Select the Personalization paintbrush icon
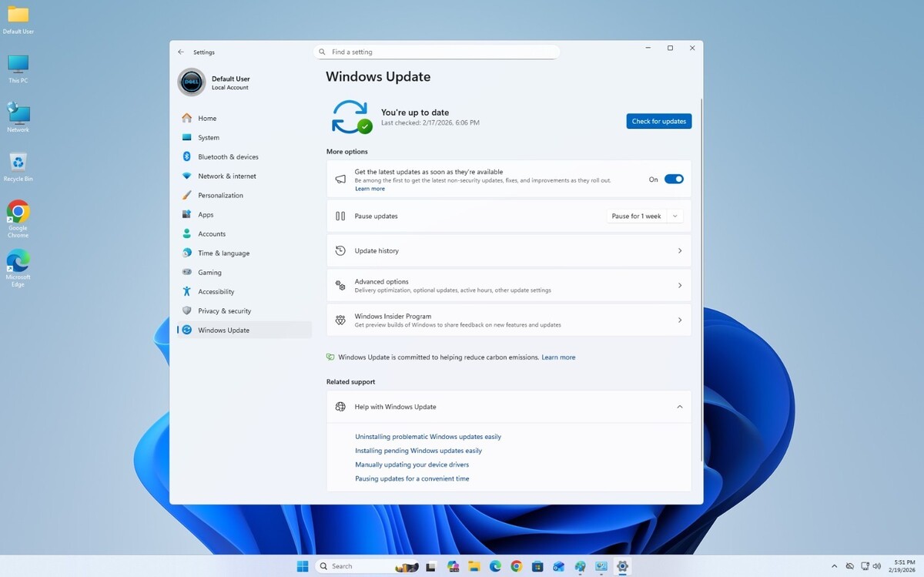 click(186, 195)
